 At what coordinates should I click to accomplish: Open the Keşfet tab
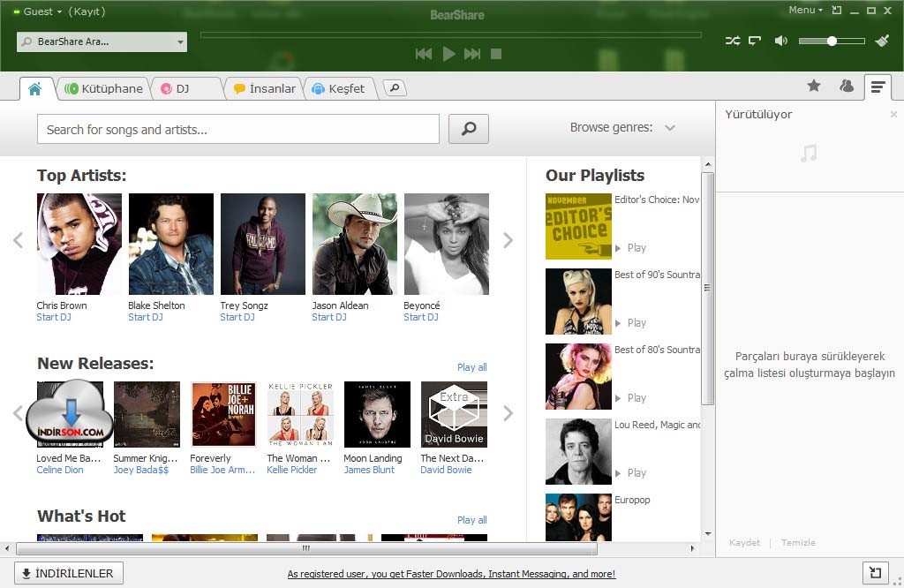339,89
